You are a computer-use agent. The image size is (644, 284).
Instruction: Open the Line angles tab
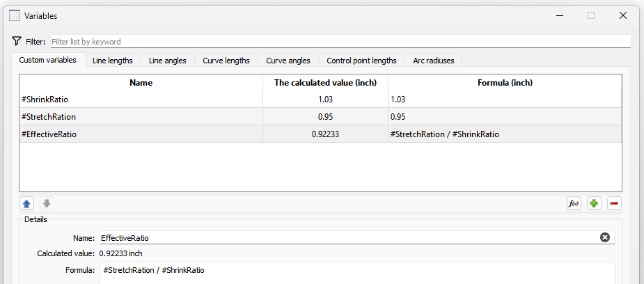[x=167, y=61]
